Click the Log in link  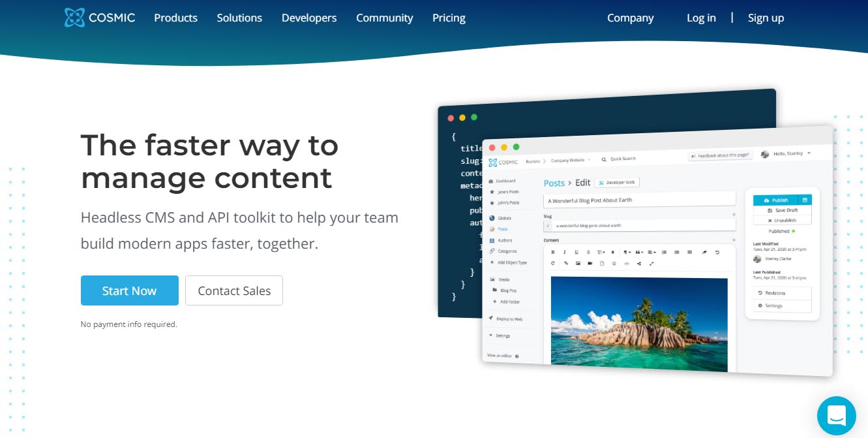[701, 18]
